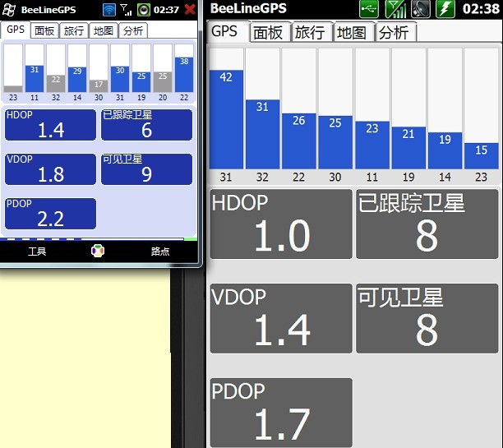The height and width of the screenshot is (448, 503).
Task: Click the green signal strength icon in right title bar
Action: [x=395, y=9]
